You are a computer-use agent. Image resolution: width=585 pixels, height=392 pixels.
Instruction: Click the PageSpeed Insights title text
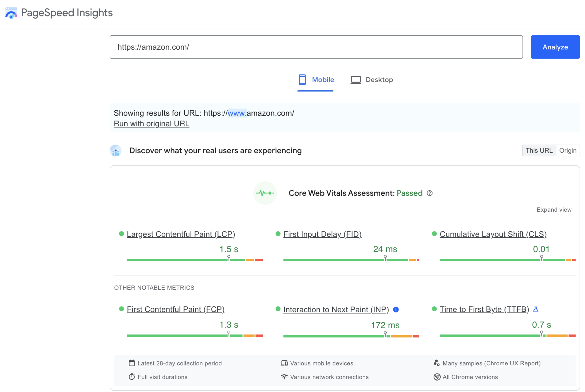pos(67,13)
